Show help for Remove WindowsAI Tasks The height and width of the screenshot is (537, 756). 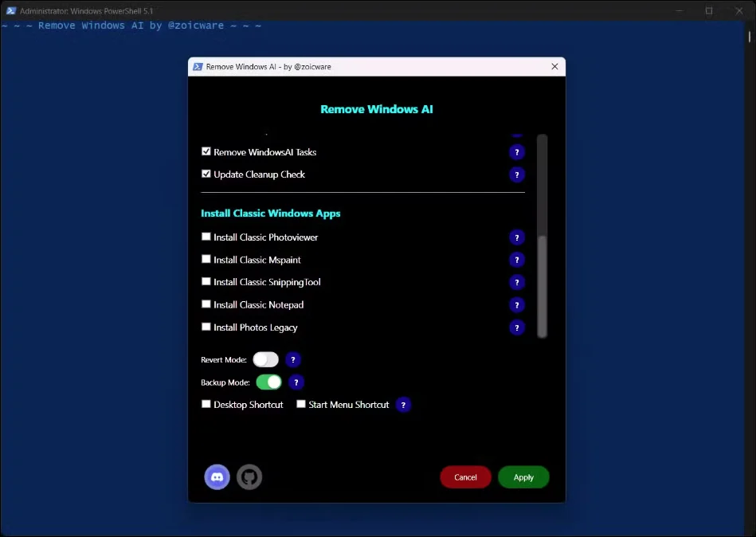[517, 152]
